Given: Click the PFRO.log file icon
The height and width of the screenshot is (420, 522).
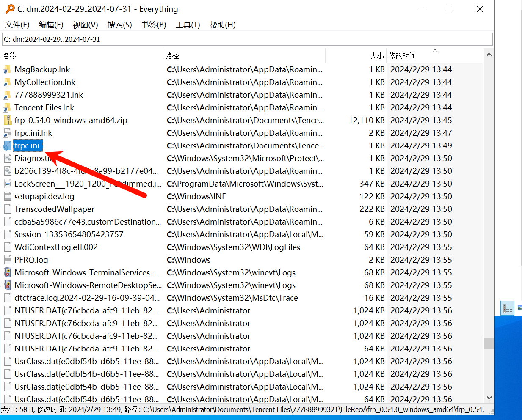Looking at the screenshot, I should coord(7,260).
